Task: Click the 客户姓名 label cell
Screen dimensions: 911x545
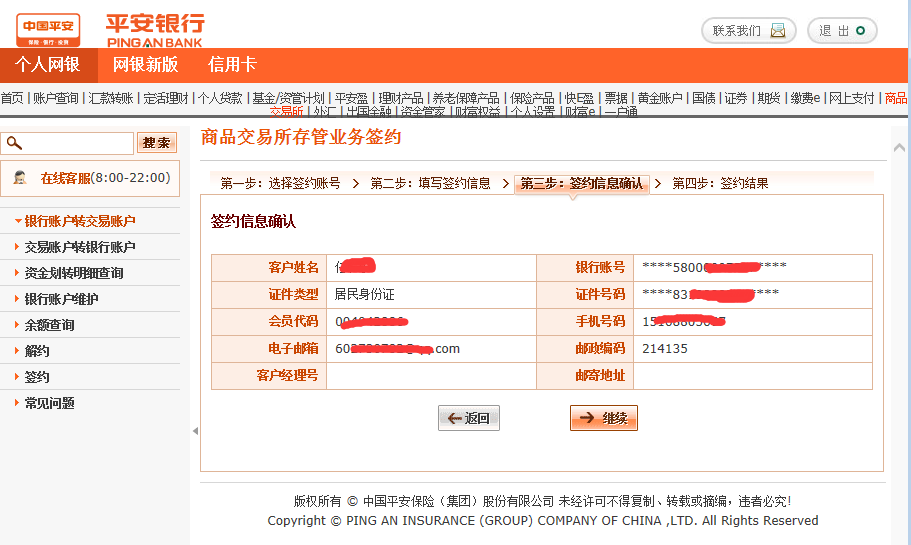Action: (269, 268)
